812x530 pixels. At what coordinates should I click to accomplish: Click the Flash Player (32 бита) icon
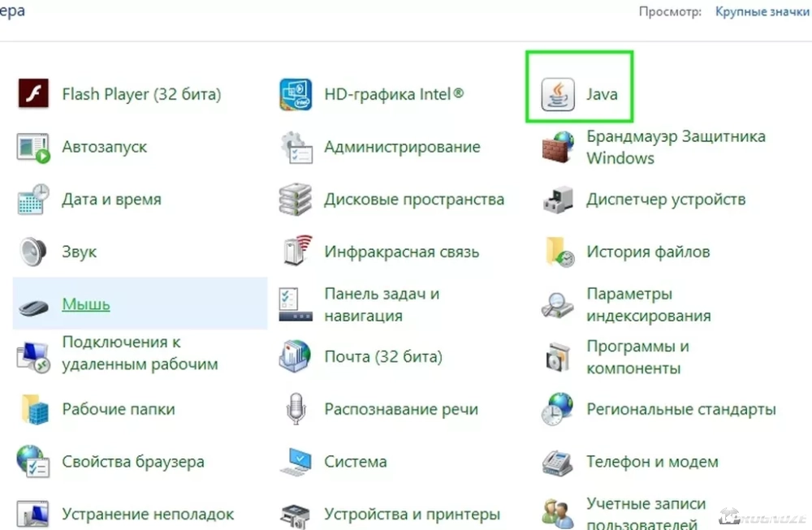click(34, 94)
